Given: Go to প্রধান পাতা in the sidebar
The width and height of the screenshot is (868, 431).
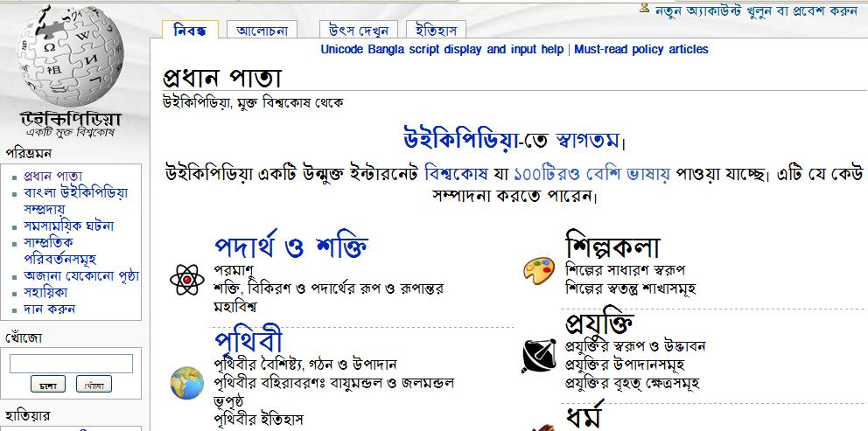Looking at the screenshot, I should 52,177.
